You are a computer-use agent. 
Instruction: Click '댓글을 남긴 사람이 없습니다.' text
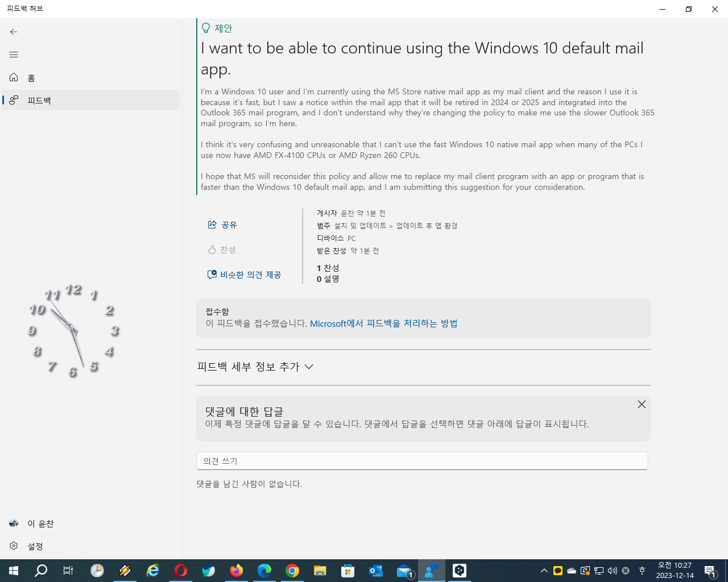tap(249, 484)
